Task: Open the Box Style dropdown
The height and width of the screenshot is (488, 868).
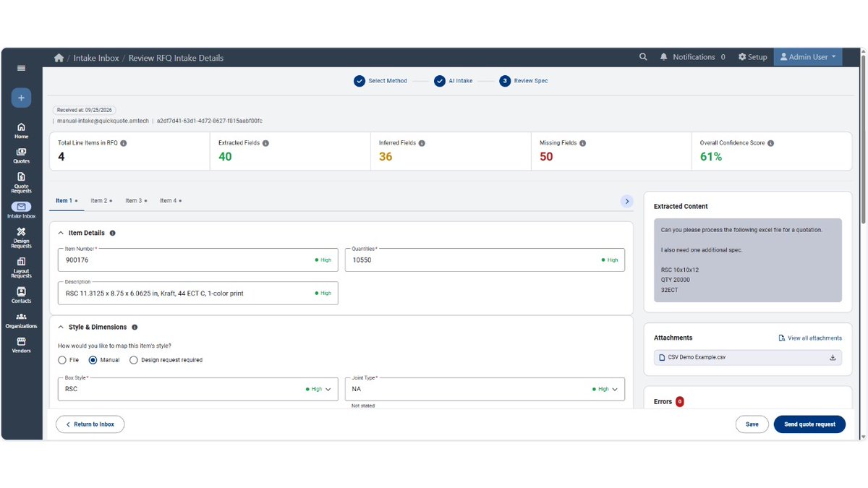Action: 197,389
